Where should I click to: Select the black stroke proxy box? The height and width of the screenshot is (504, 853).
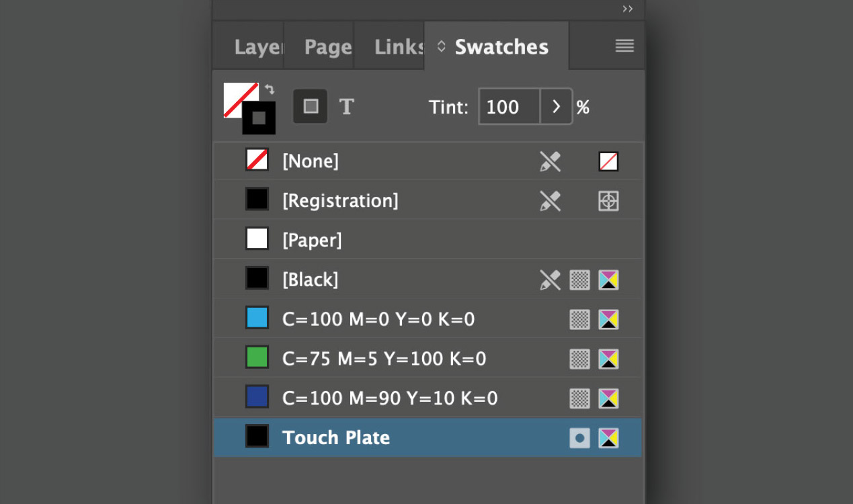(259, 118)
